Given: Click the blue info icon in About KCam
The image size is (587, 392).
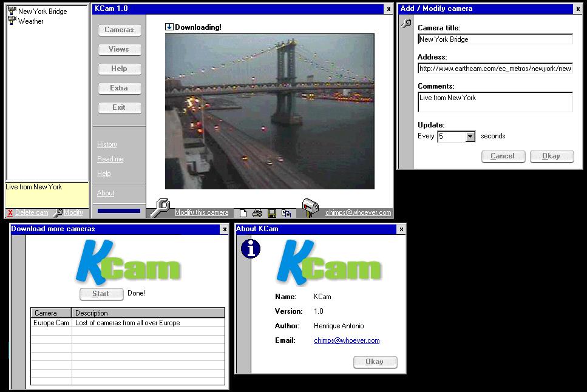Looking at the screenshot, I should click(250, 249).
